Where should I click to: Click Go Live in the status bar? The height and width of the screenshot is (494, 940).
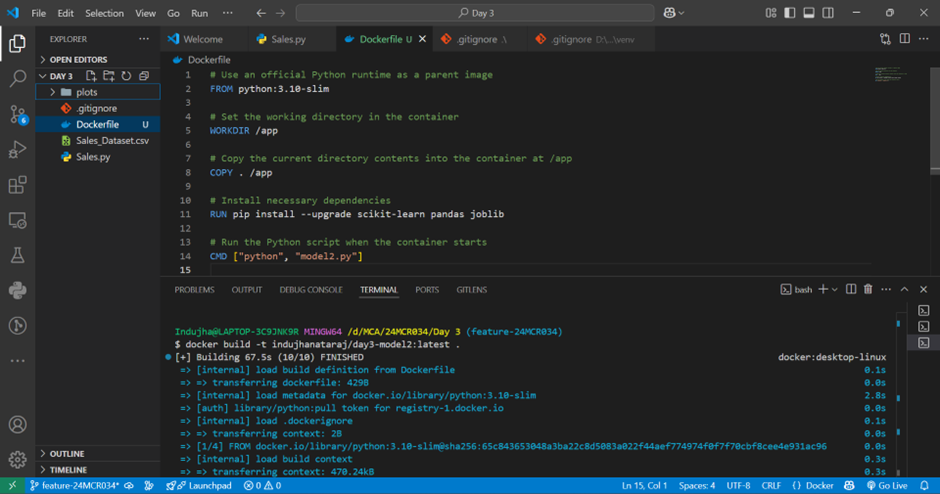click(x=887, y=486)
